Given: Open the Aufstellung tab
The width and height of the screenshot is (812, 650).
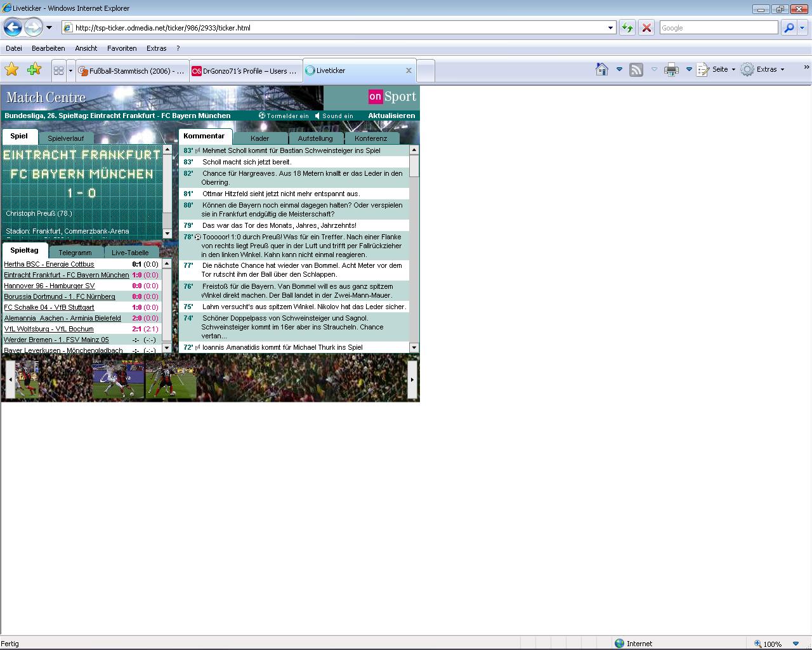Looking at the screenshot, I should [315, 138].
